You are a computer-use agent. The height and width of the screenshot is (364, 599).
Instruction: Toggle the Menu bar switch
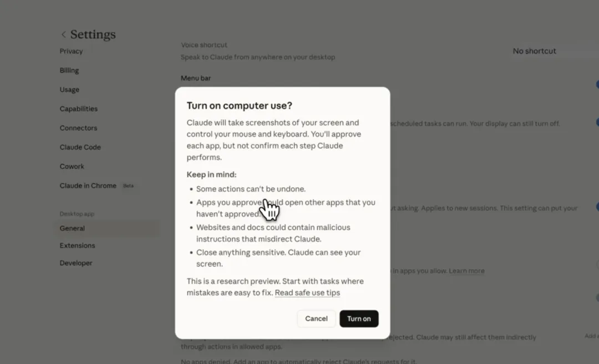(597, 84)
